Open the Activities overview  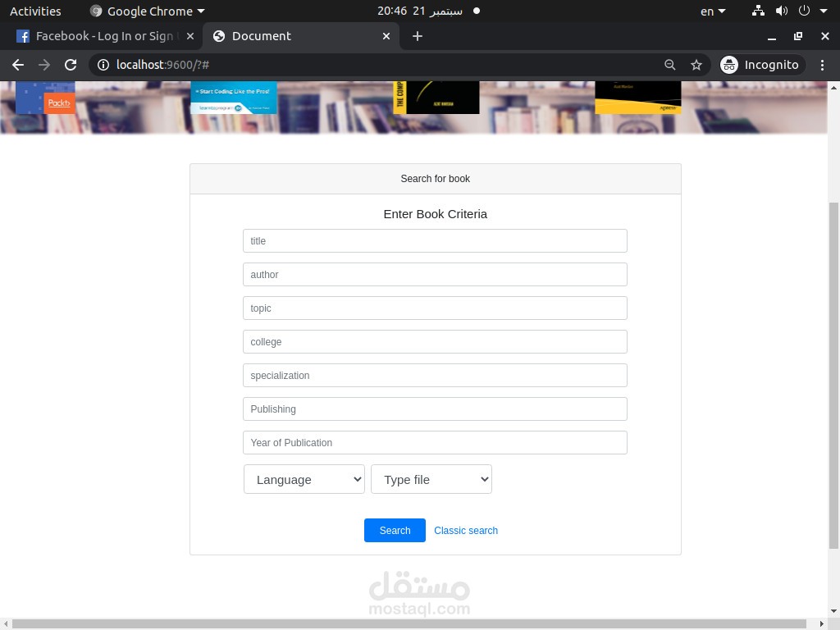click(35, 11)
